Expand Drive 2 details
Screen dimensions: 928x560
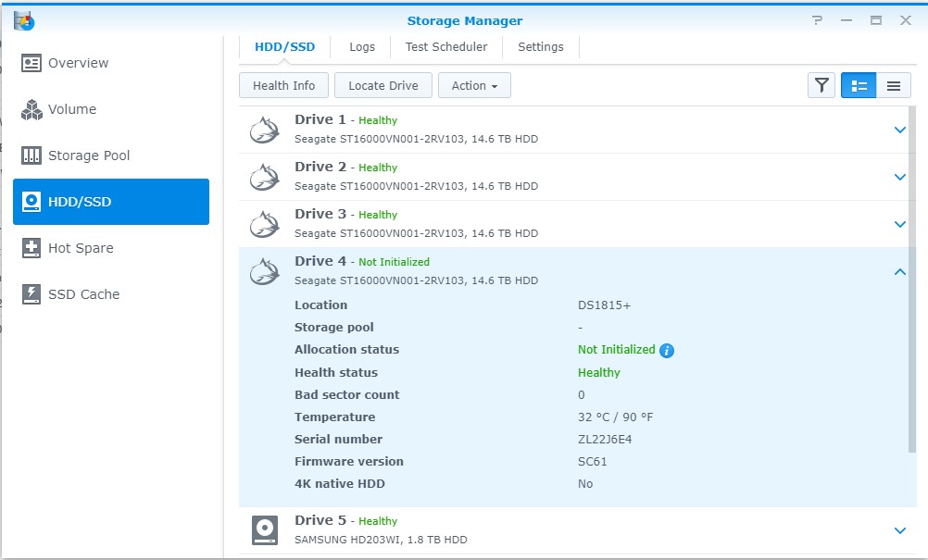coord(899,177)
